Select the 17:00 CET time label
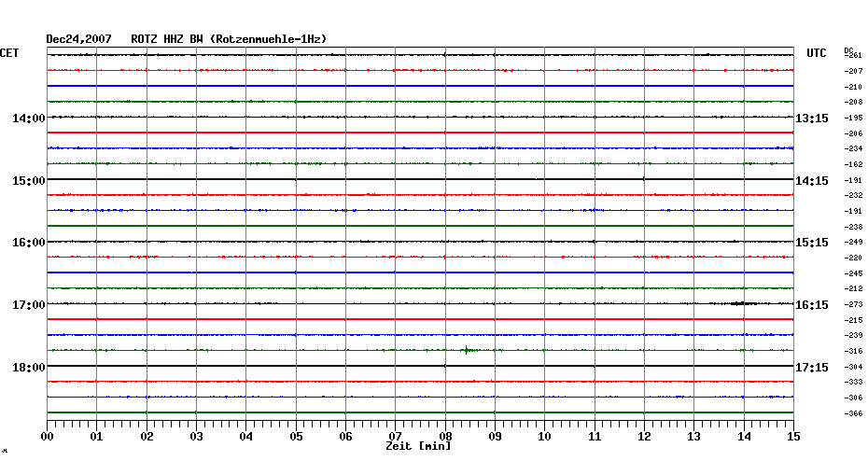This screenshot has width=868, height=461. pos(29,305)
